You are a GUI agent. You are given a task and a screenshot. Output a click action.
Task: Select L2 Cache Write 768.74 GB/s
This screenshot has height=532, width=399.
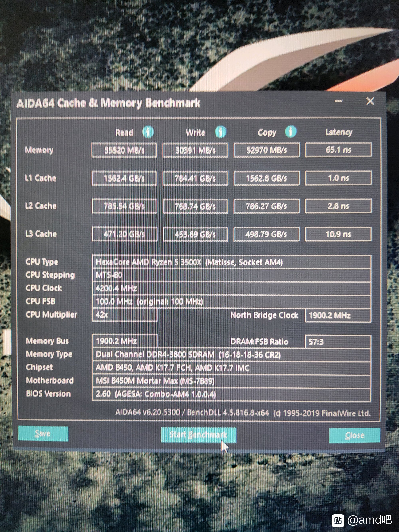196,206
